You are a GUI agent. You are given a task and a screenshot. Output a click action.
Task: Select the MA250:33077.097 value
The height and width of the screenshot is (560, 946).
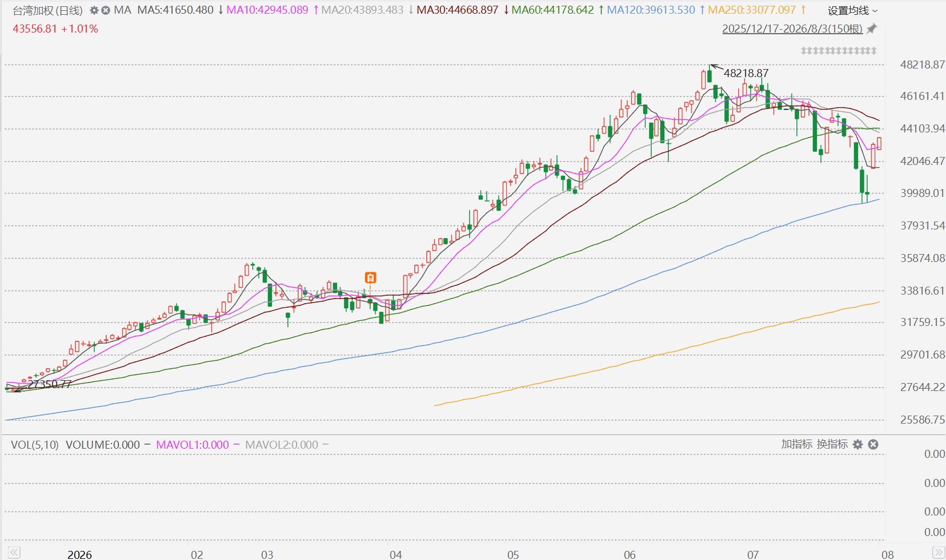tap(752, 10)
